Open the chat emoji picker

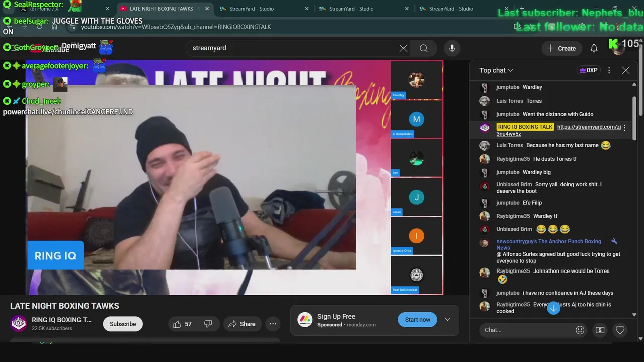[580, 330]
